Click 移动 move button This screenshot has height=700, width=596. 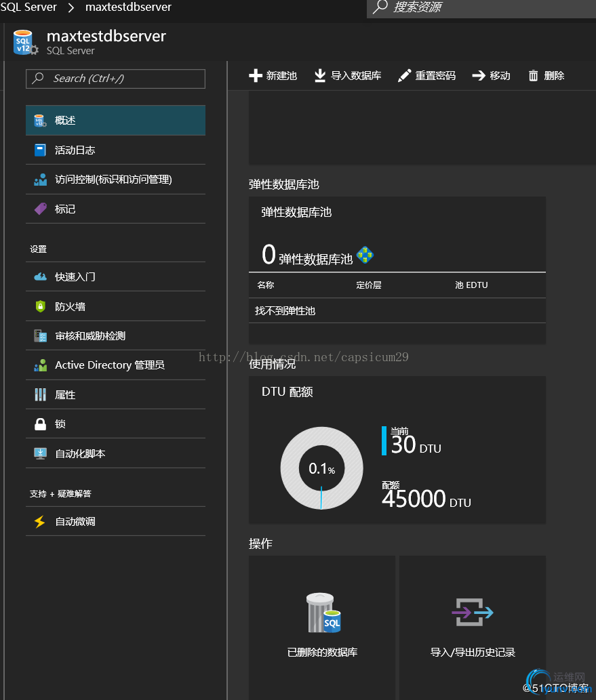point(491,75)
